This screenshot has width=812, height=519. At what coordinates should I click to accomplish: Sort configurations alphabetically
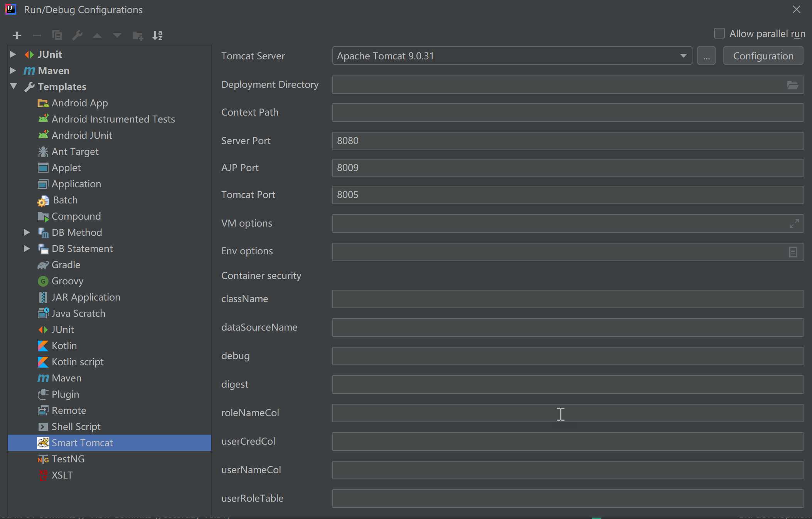pos(157,35)
